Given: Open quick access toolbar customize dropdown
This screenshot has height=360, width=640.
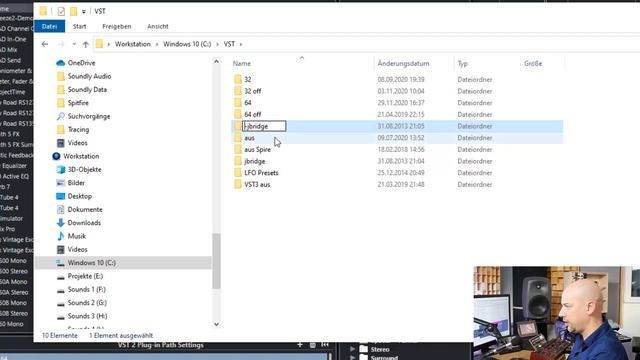Looking at the screenshot, I should pyautogui.click(x=84, y=11).
